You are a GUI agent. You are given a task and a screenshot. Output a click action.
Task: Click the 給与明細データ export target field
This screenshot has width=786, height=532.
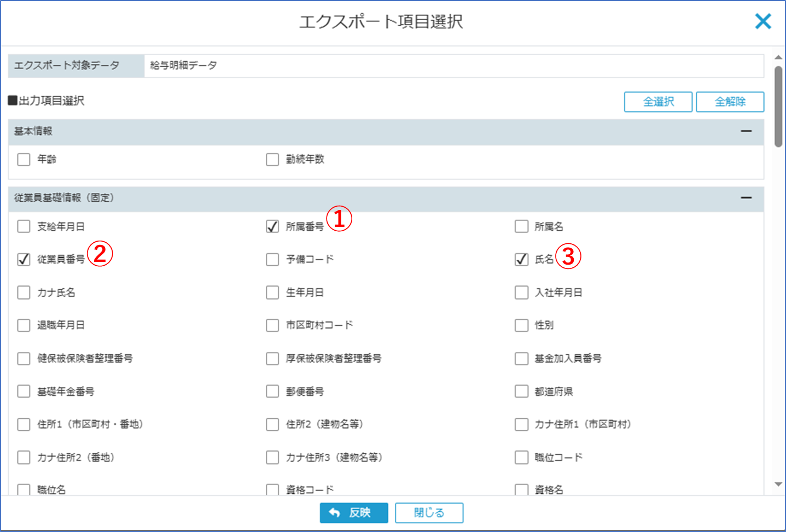click(x=453, y=66)
